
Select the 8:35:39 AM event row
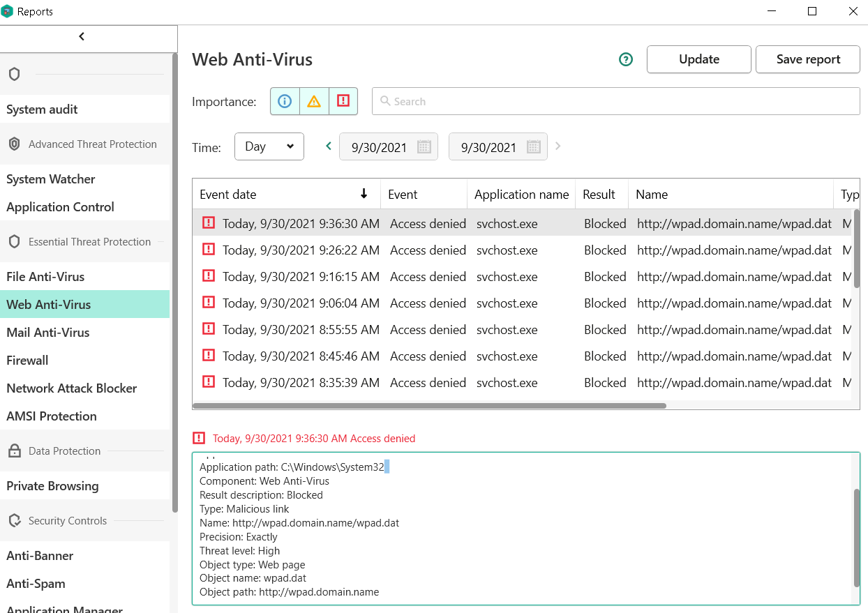click(x=522, y=382)
